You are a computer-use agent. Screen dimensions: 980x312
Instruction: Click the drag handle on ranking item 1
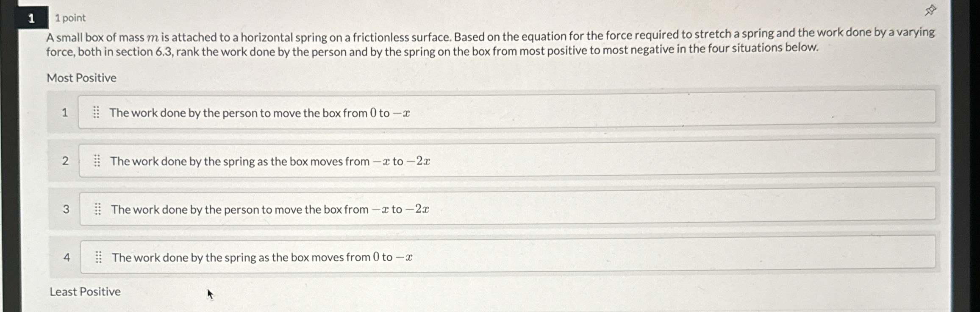(x=97, y=112)
